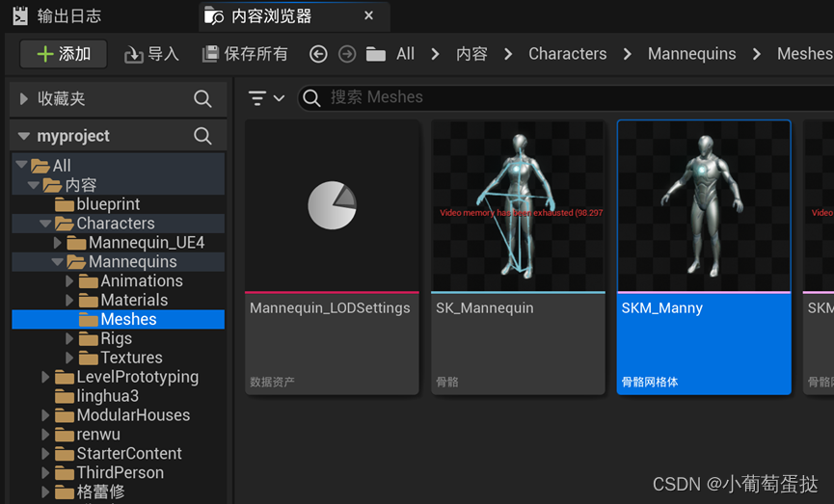Select SK_Mannequin skeleton asset thumbnail
834x504 pixels.
coord(518,206)
